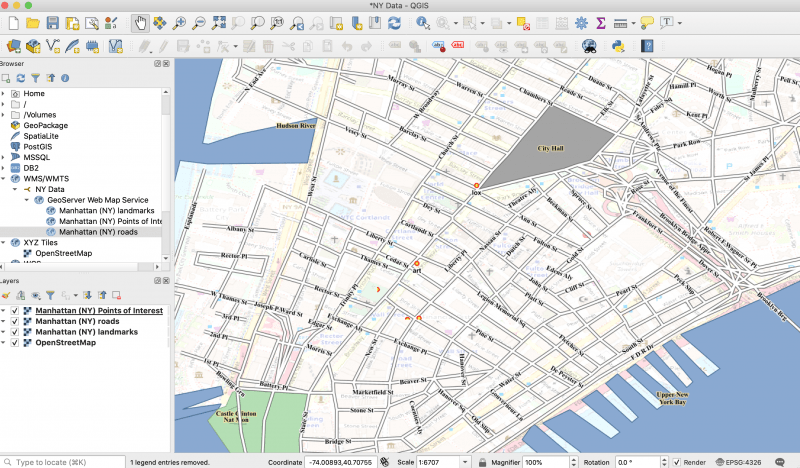This screenshot has height=468, width=800.
Task: Open the Measure tool dropdown arrow
Action: pos(633,23)
